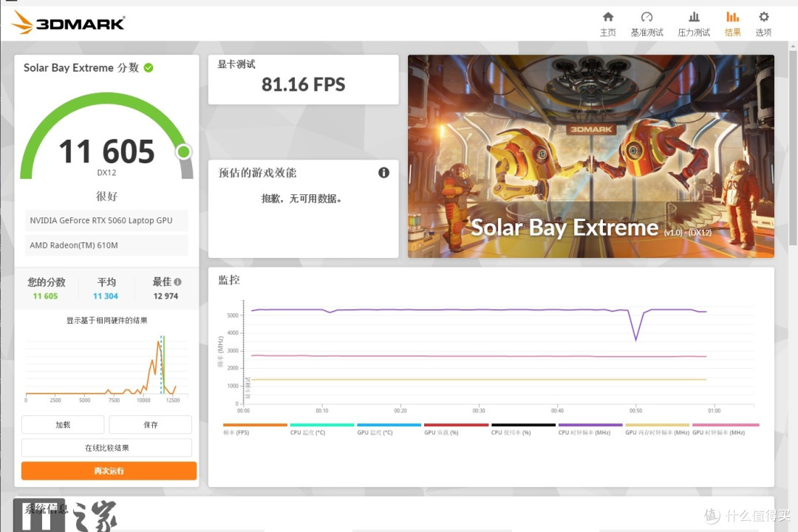Click the vertical scrollbar up arrow
The image size is (798, 532).
pos(792,47)
